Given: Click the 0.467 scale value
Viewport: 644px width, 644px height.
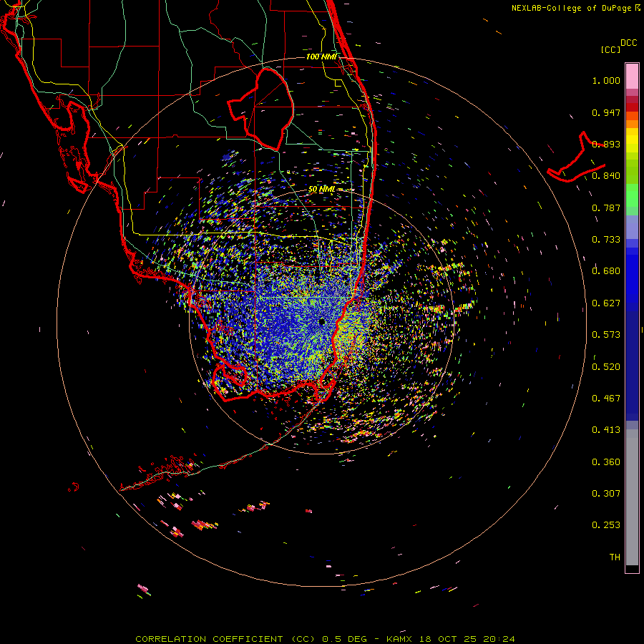Looking at the screenshot, I should click(606, 399).
